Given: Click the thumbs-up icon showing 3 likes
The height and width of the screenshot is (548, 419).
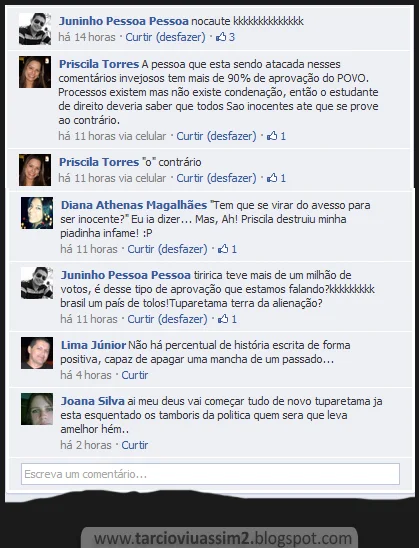Looking at the screenshot, I should point(221,37).
